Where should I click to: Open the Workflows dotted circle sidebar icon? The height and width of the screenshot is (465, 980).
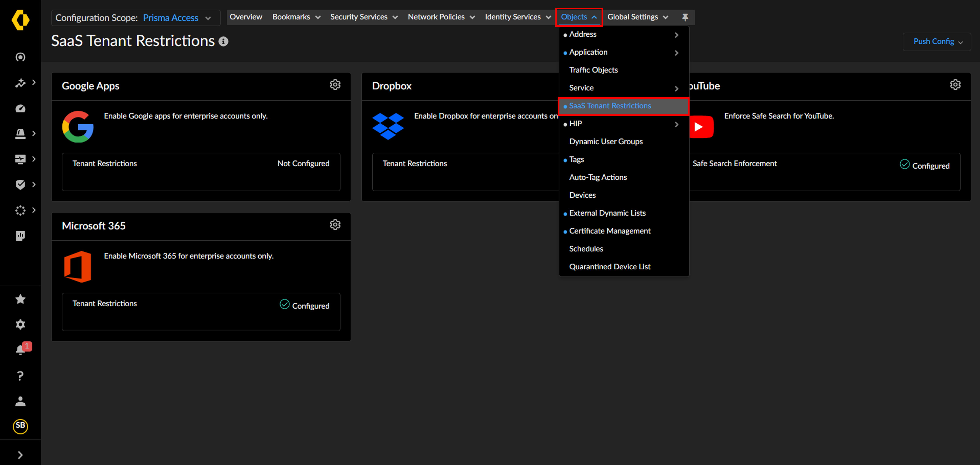(x=20, y=210)
